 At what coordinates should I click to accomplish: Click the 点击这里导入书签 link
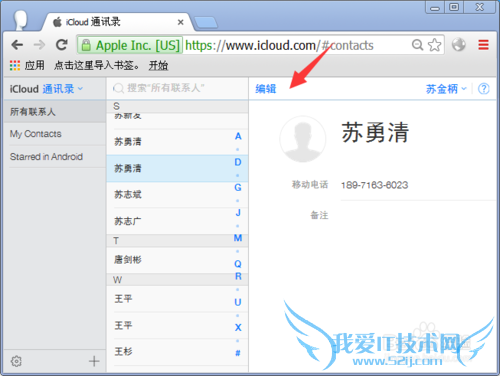pyautogui.click(x=97, y=65)
